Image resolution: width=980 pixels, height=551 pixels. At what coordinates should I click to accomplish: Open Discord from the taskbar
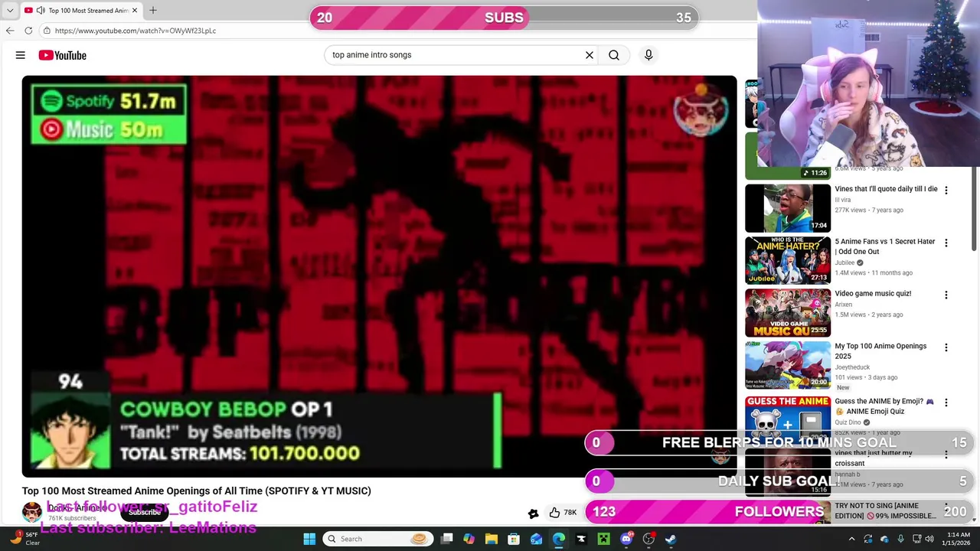(x=626, y=539)
